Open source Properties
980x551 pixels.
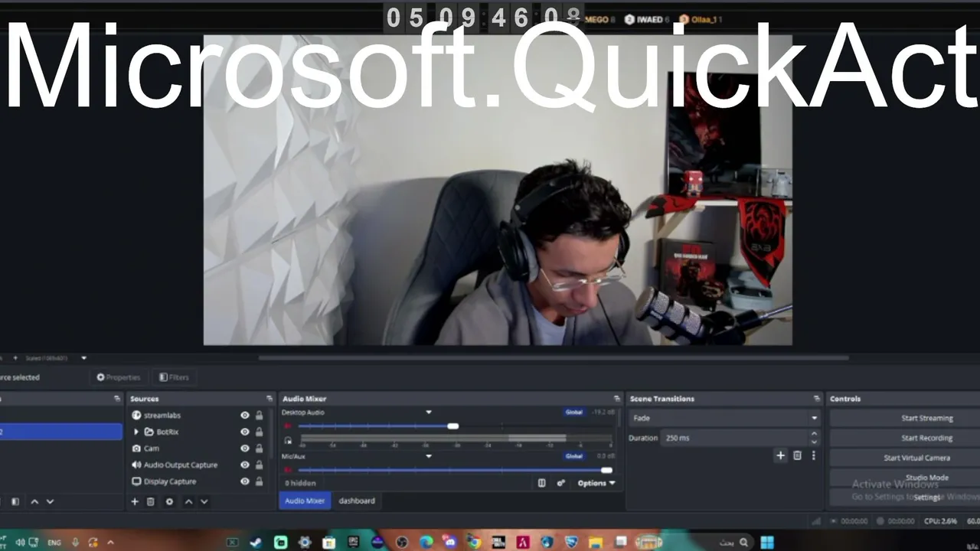(x=119, y=377)
